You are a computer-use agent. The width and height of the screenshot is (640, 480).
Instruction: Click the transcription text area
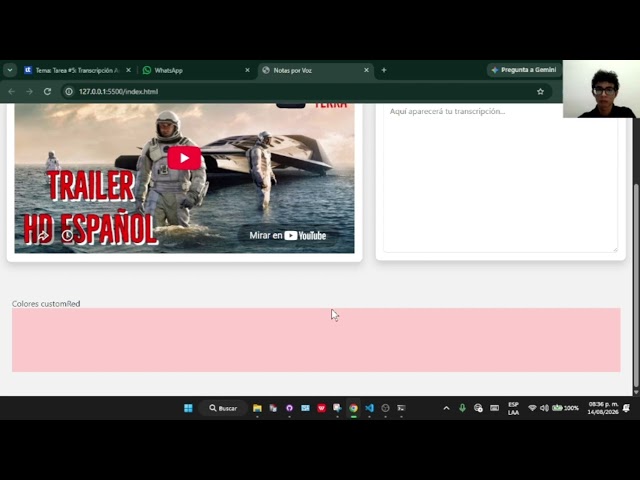point(500,178)
